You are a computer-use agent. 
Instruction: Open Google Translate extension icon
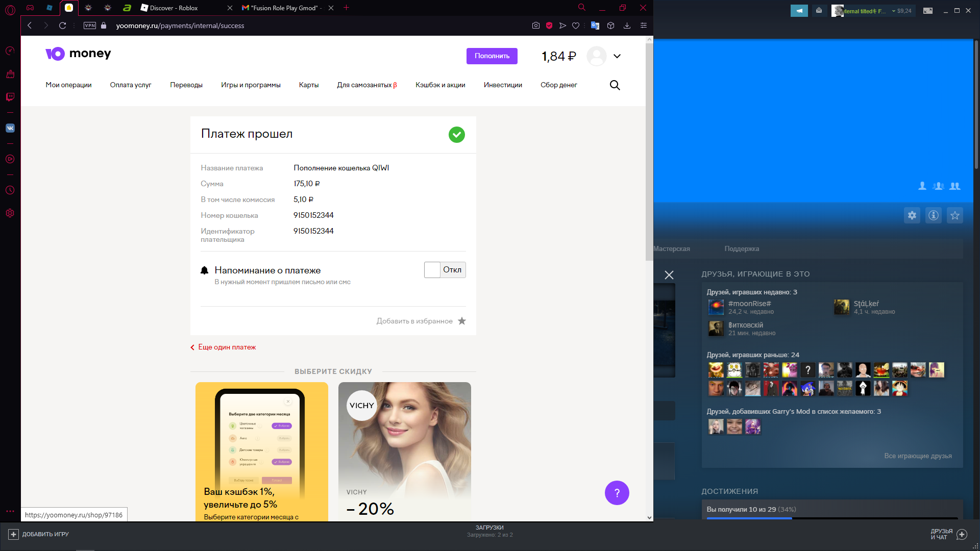click(x=595, y=26)
